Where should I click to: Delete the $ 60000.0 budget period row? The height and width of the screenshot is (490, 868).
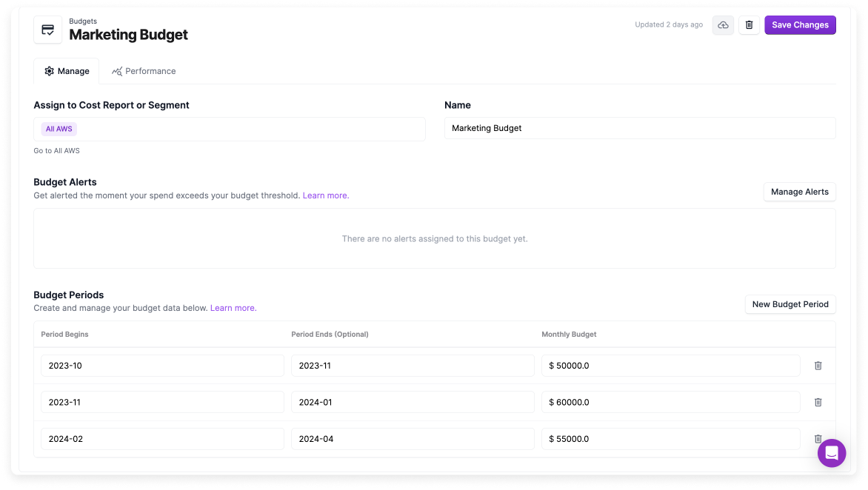click(x=818, y=402)
